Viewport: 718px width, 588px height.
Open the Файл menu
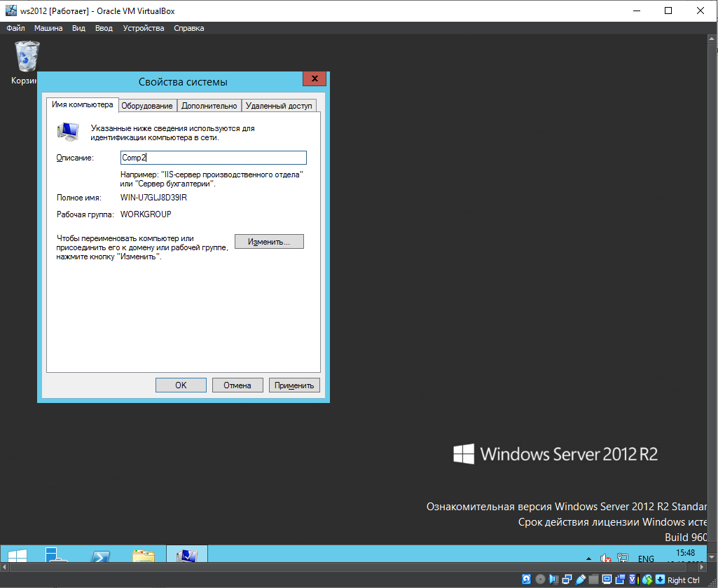[x=15, y=28]
